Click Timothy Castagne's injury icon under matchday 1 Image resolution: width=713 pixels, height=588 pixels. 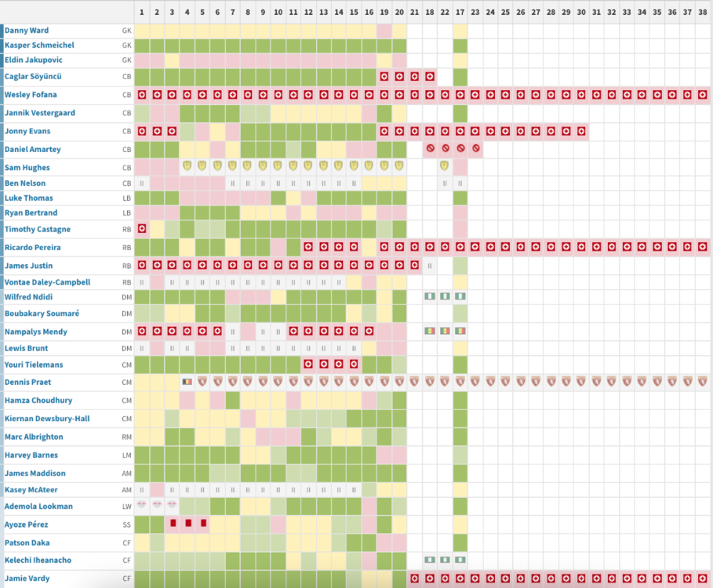pyautogui.click(x=142, y=229)
